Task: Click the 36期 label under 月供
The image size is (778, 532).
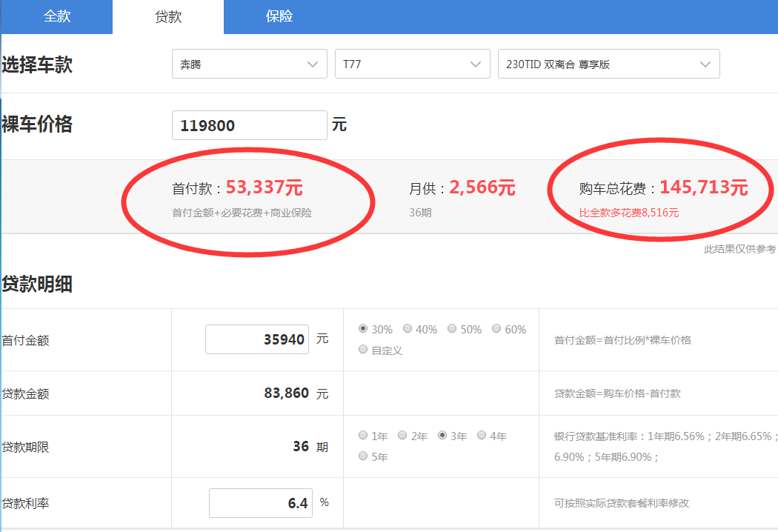Action: click(x=420, y=213)
